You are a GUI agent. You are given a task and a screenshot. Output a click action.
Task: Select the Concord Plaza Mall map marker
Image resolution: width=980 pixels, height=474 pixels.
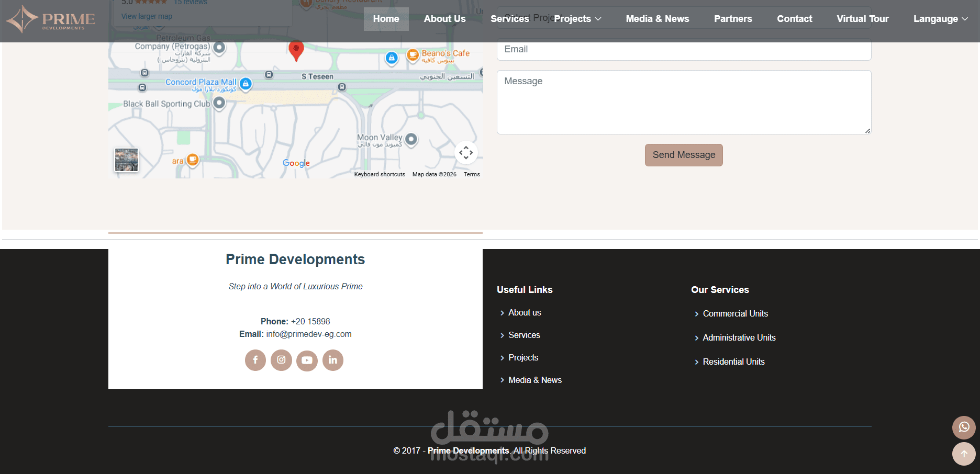point(246,84)
